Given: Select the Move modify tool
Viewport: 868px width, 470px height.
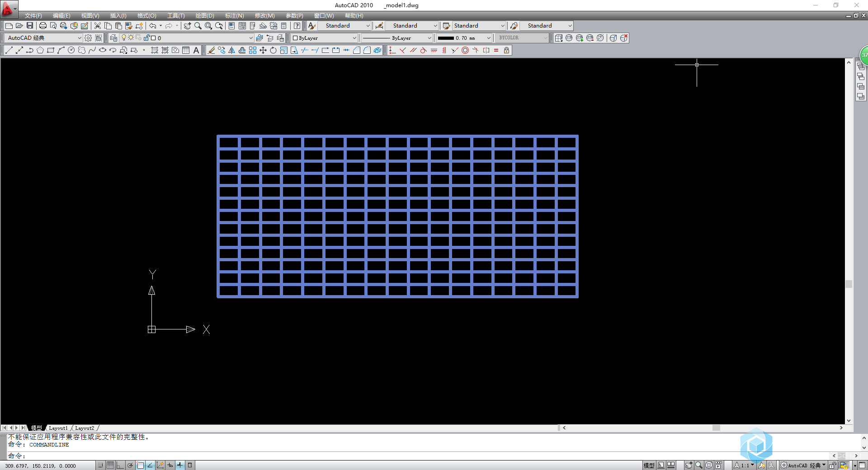Looking at the screenshot, I should pyautogui.click(x=263, y=50).
